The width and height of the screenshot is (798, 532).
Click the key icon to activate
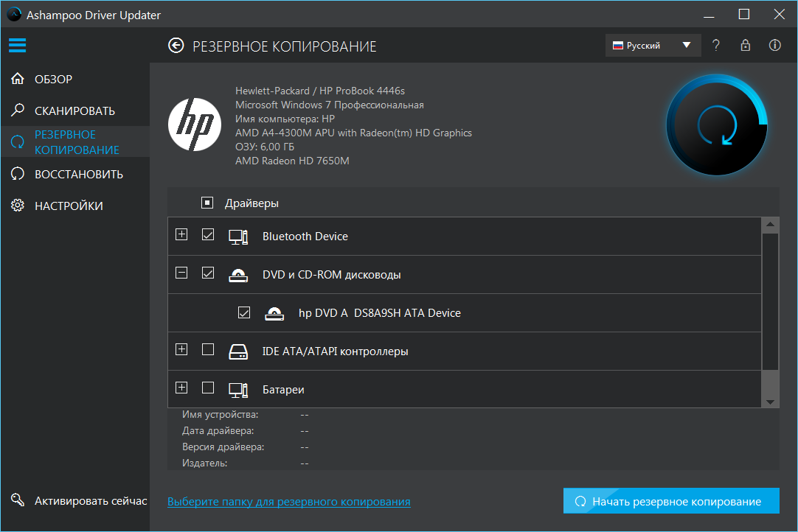click(18, 501)
